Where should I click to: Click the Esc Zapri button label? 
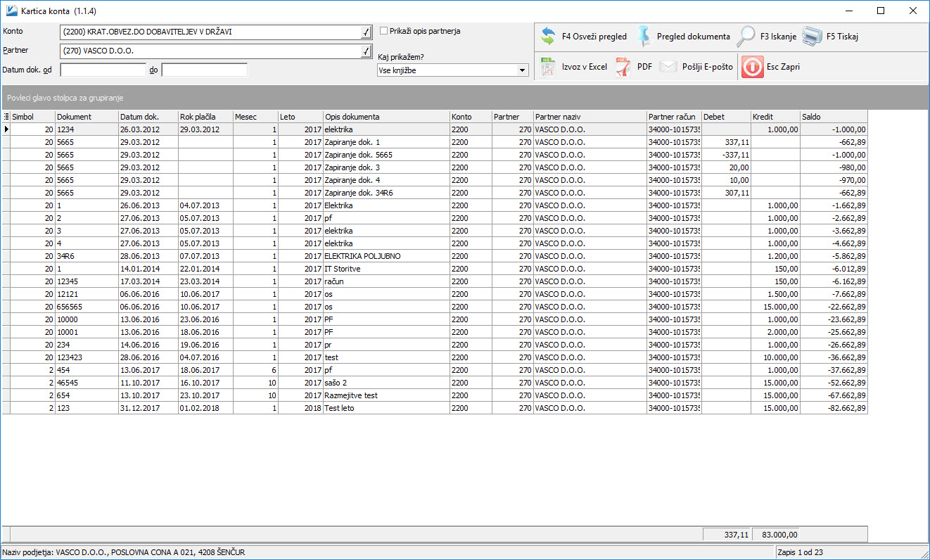[783, 67]
